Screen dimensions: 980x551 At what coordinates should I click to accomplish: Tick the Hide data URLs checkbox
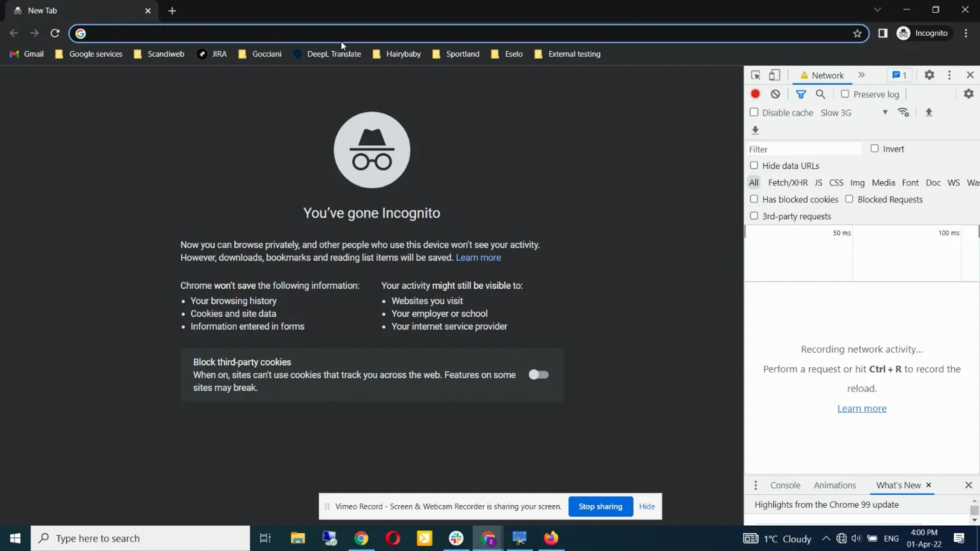point(754,165)
